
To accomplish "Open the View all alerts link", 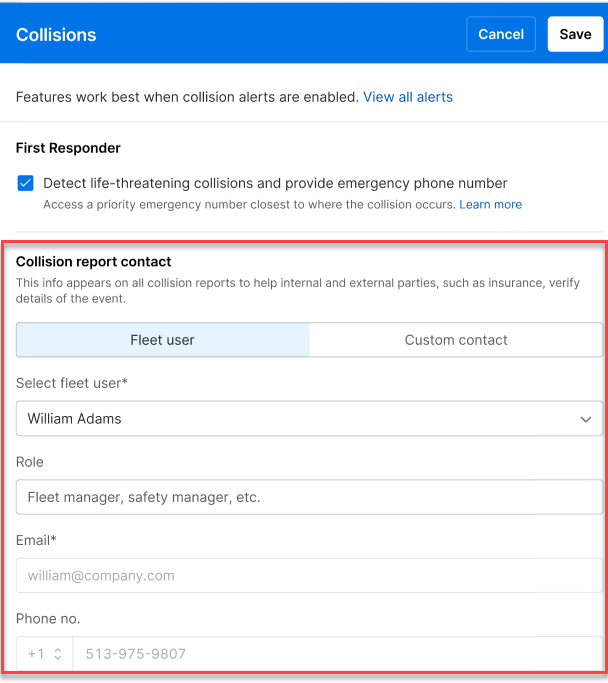I will point(408,97).
